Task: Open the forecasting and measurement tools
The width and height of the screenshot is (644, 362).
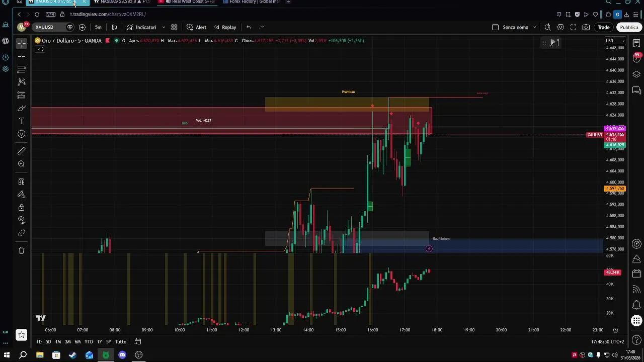Action: (x=21, y=95)
